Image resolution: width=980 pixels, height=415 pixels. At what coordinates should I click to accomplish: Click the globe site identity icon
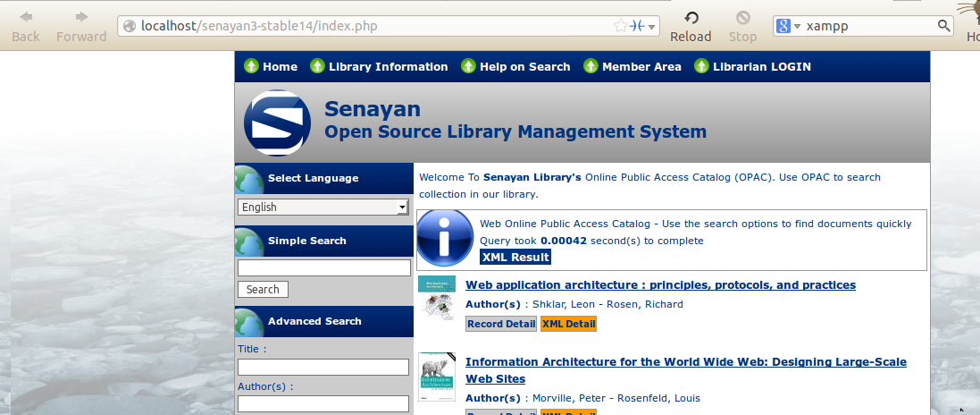[x=130, y=26]
